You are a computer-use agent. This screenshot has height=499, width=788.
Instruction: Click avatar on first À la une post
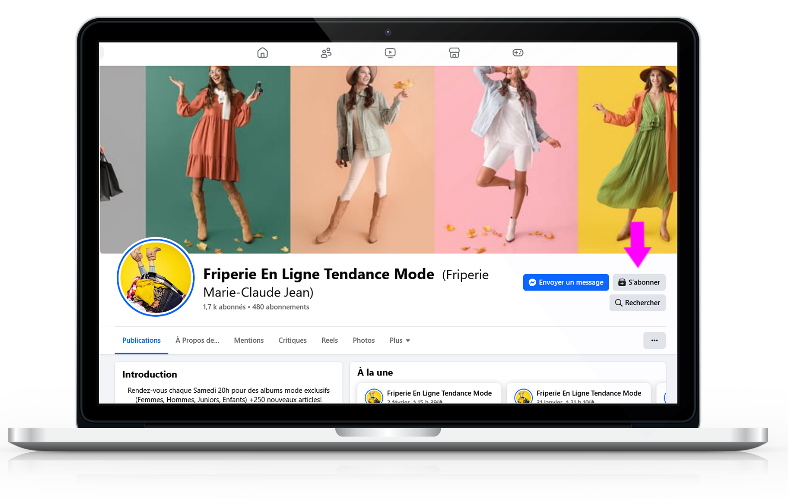(374, 397)
